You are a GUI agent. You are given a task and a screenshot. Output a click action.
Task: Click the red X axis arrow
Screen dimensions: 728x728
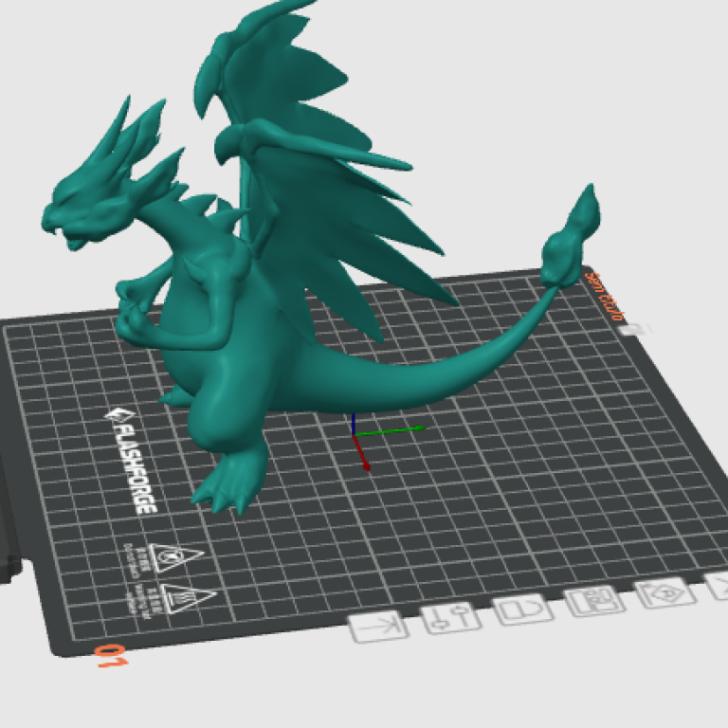pyautogui.click(x=363, y=459)
